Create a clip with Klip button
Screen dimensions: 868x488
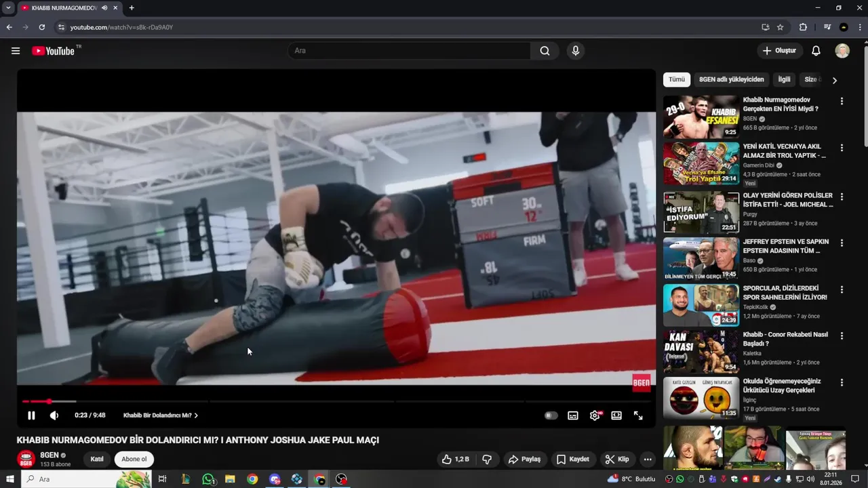tap(617, 459)
